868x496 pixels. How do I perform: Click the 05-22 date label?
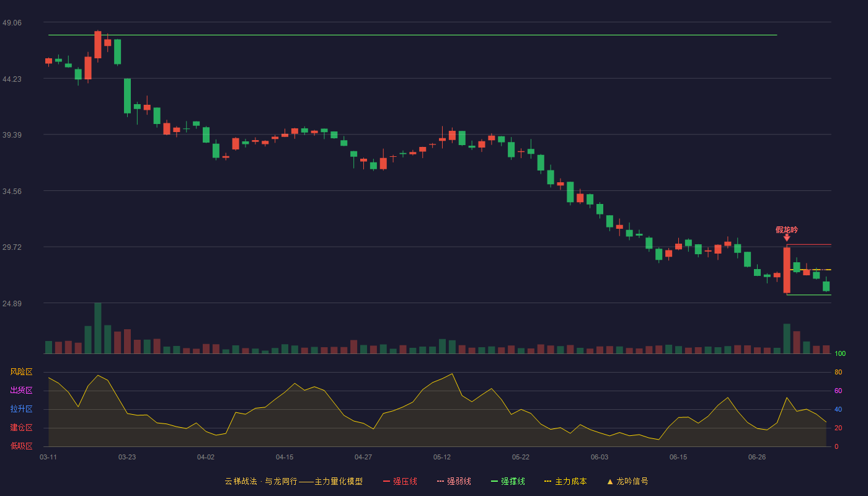pyautogui.click(x=521, y=457)
